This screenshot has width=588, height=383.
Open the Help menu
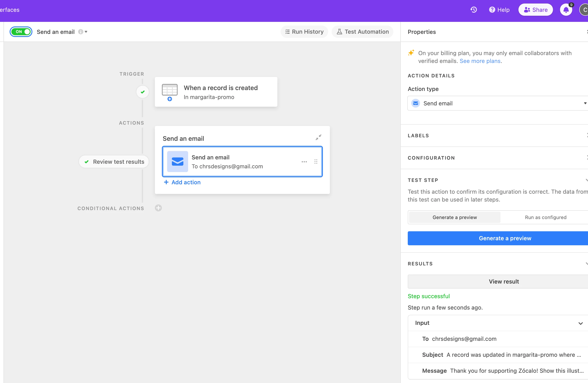[499, 10]
